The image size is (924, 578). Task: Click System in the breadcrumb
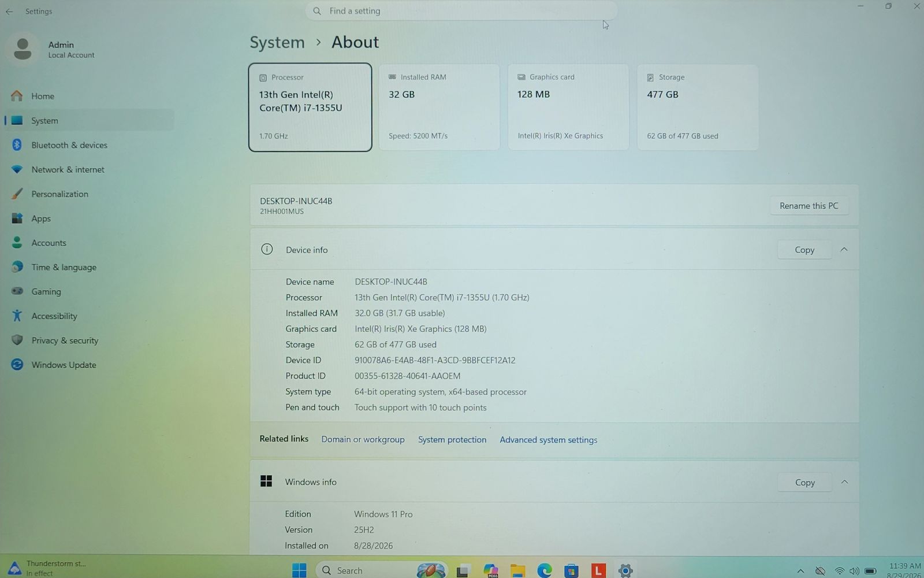point(277,42)
